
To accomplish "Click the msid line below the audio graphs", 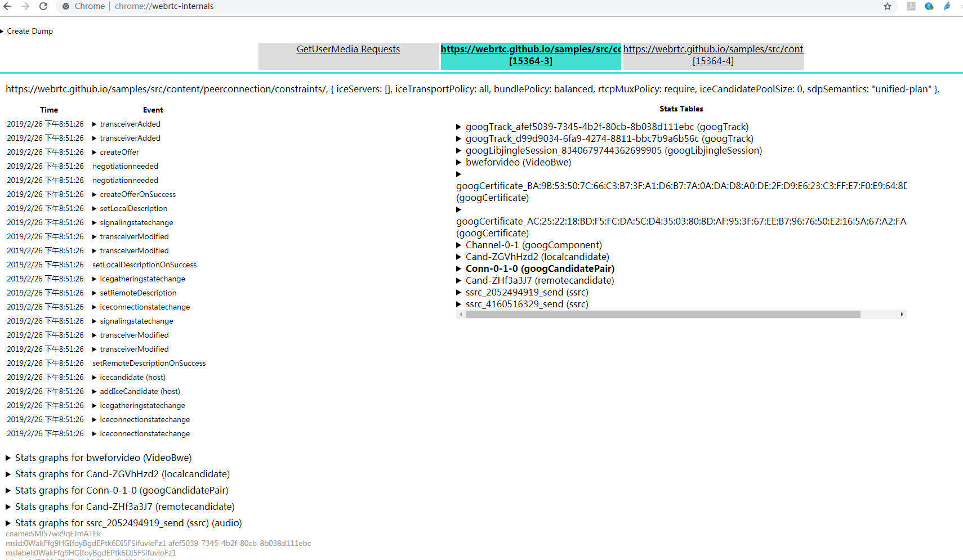I will [x=158, y=543].
